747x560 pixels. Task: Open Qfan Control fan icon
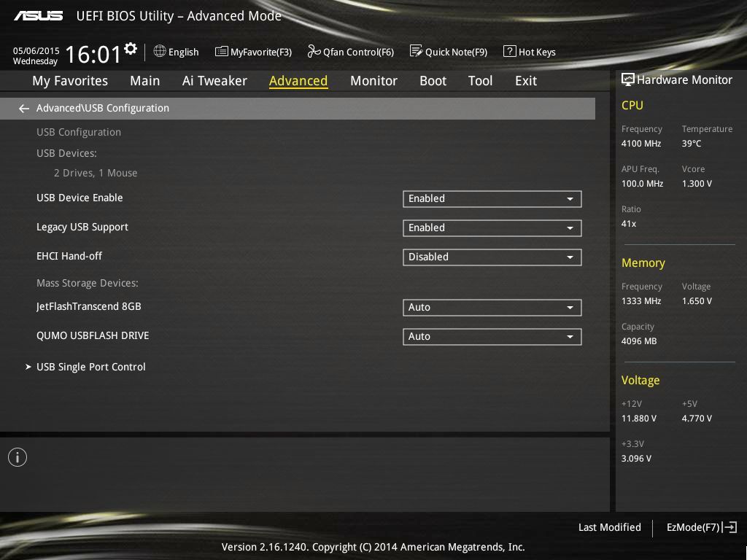click(x=314, y=52)
